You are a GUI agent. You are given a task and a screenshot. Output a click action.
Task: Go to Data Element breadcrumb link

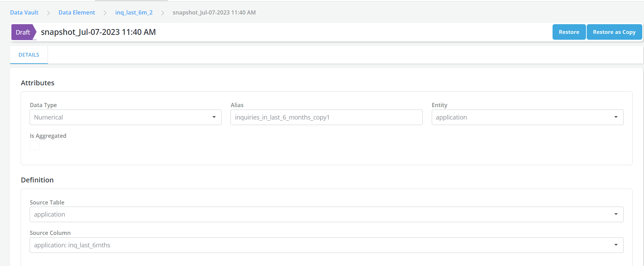click(x=77, y=12)
